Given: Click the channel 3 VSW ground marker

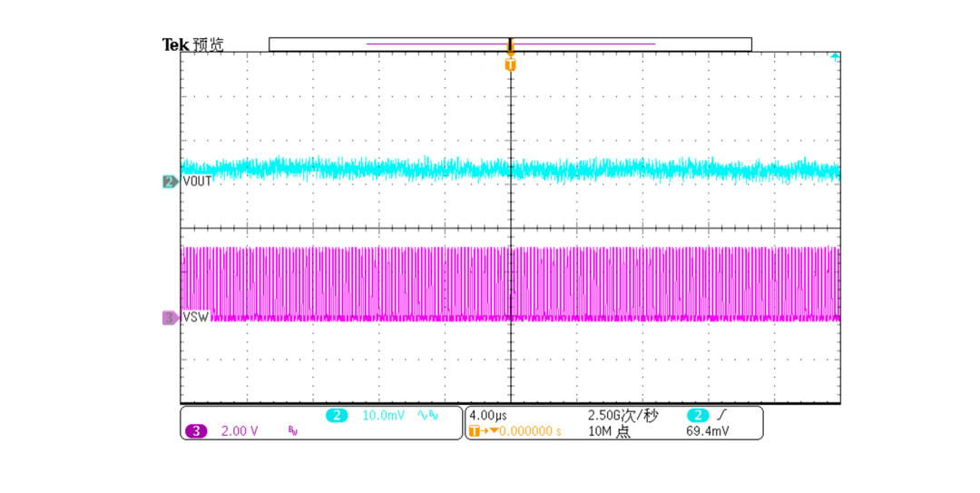Looking at the screenshot, I should coord(170,318).
